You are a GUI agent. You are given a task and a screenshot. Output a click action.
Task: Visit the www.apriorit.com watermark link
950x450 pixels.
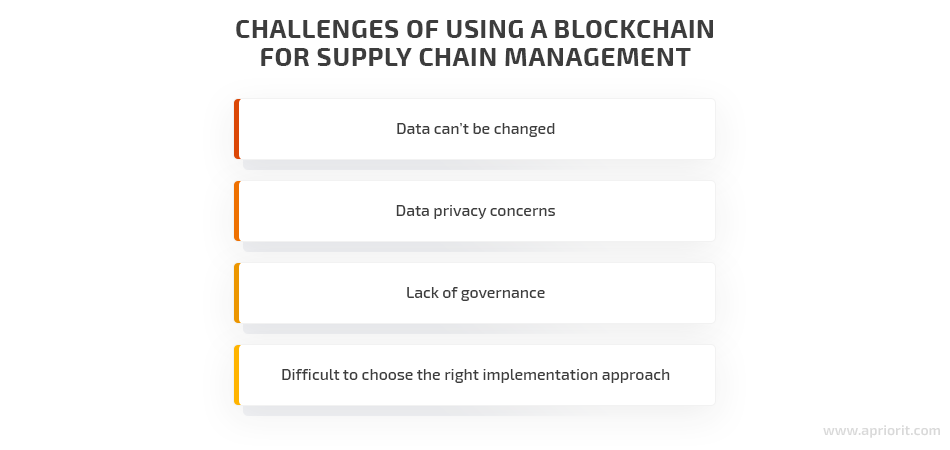click(x=882, y=431)
